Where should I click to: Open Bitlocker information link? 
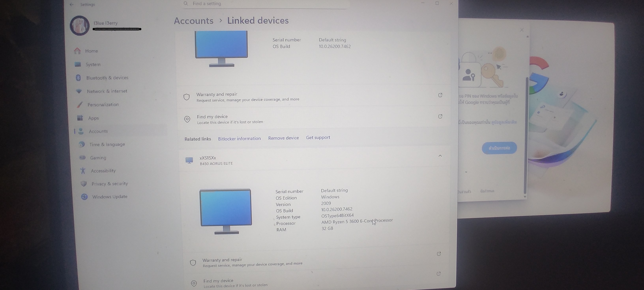(x=239, y=138)
